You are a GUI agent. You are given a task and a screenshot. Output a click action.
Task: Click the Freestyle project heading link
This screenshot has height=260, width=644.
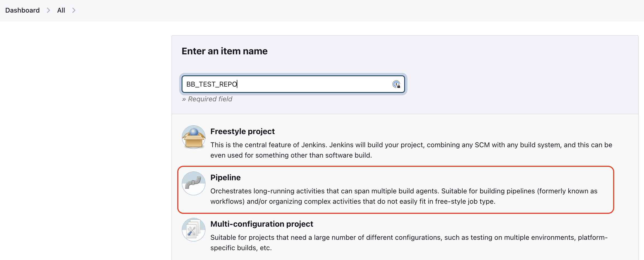point(243,131)
